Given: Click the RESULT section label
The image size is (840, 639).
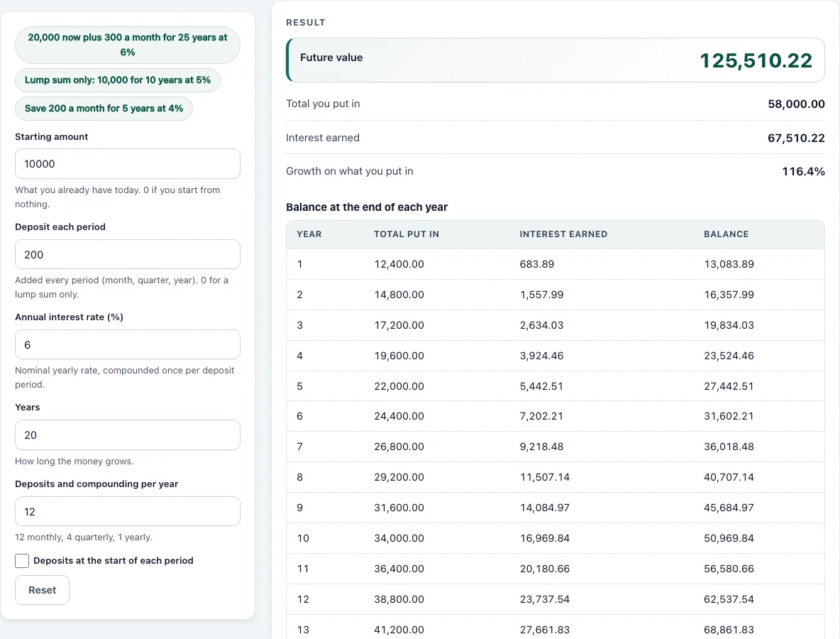Looking at the screenshot, I should pyautogui.click(x=305, y=23).
